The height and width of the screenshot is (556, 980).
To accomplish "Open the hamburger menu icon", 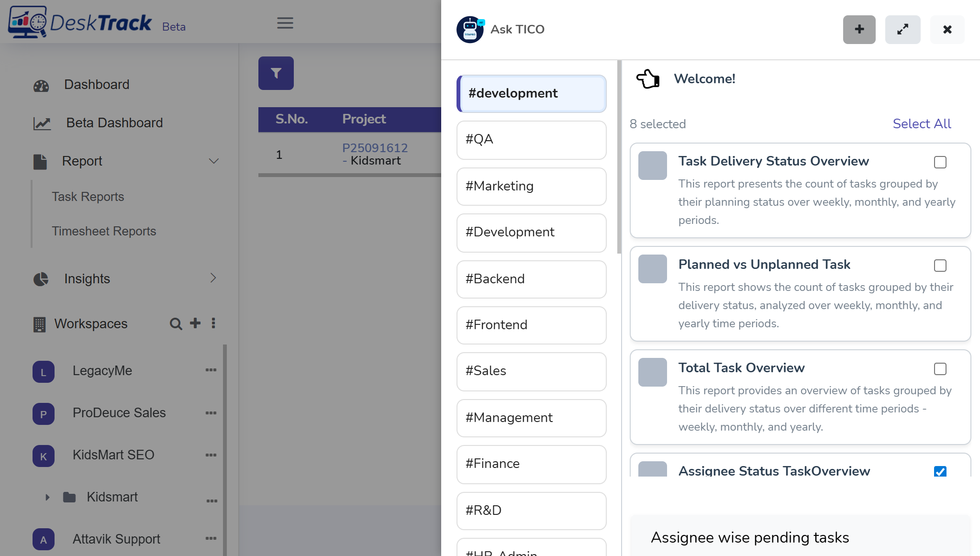I will point(285,23).
